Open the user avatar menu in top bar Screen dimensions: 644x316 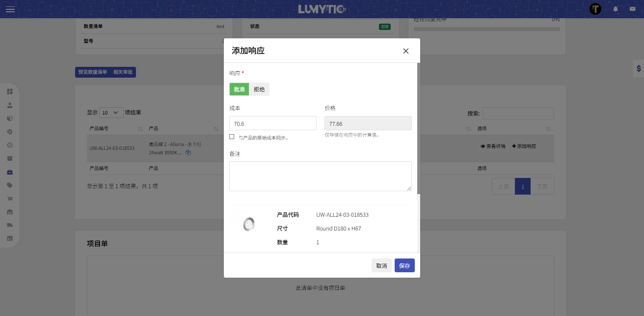pyautogui.click(x=595, y=9)
